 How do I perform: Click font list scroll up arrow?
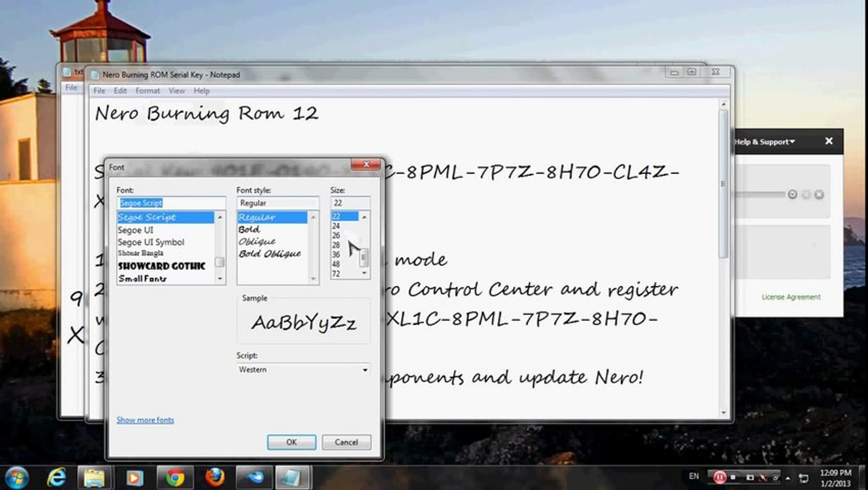tap(220, 217)
